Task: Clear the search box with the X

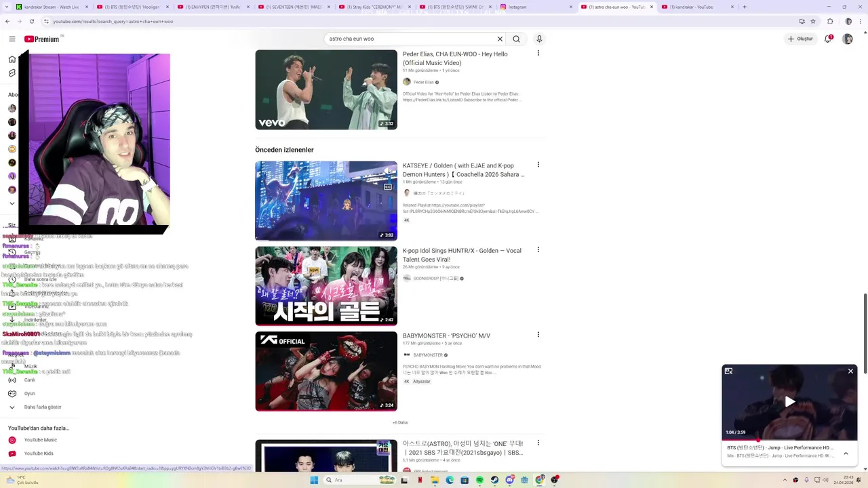Action: point(500,39)
